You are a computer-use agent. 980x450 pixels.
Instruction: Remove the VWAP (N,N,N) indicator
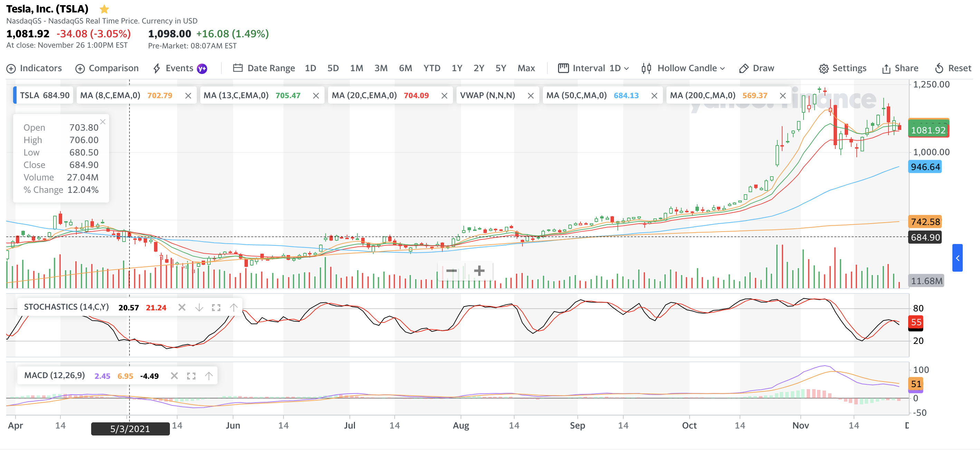pyautogui.click(x=531, y=95)
